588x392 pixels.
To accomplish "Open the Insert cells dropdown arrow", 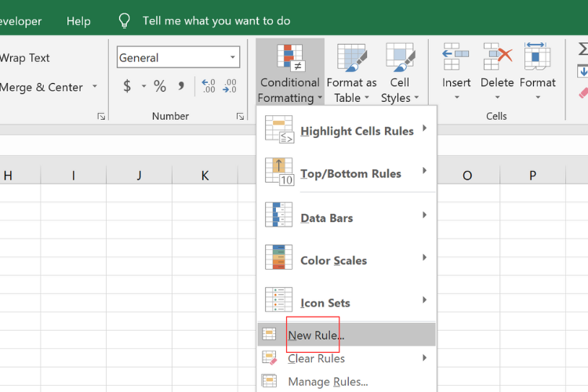I will click(457, 97).
